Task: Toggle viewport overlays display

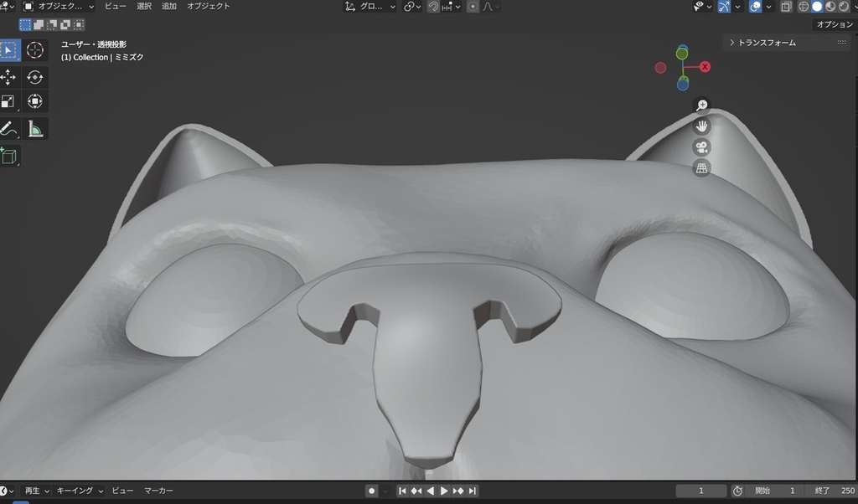Action: (x=755, y=7)
